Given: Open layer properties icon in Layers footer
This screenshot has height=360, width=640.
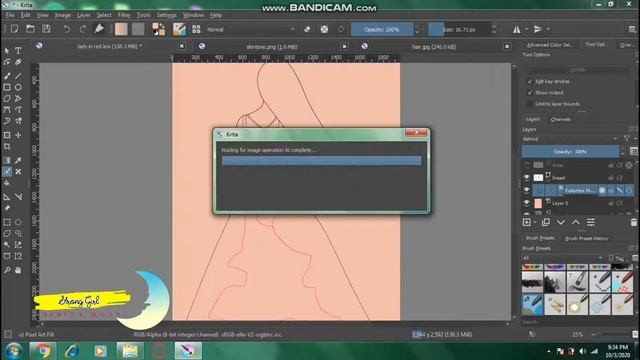Looking at the screenshot, I should 591,222.
